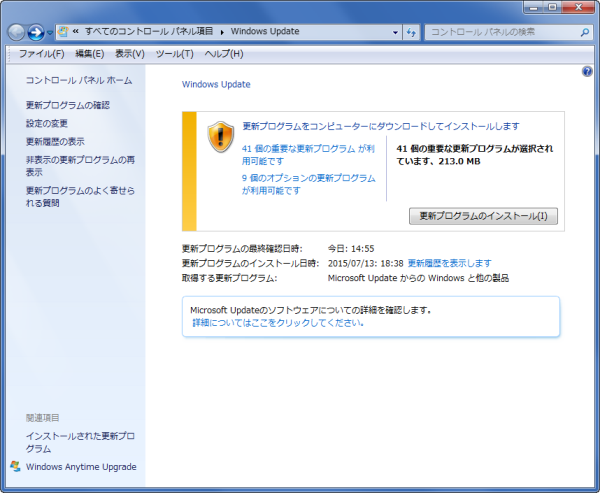Click Microsoft Update からの Windows と他の製品 text
This screenshot has height=493, width=600.
tap(418, 278)
